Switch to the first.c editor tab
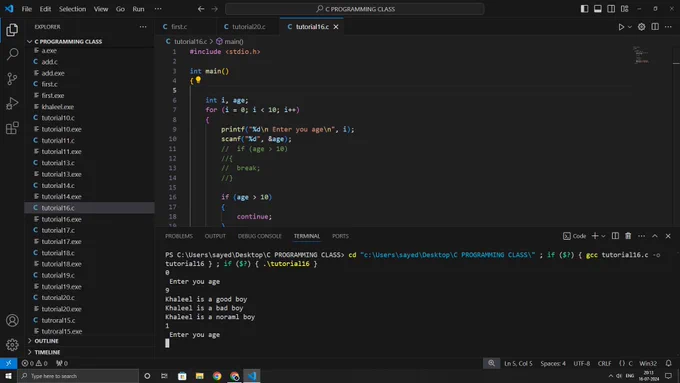680x383 pixels. click(x=179, y=27)
